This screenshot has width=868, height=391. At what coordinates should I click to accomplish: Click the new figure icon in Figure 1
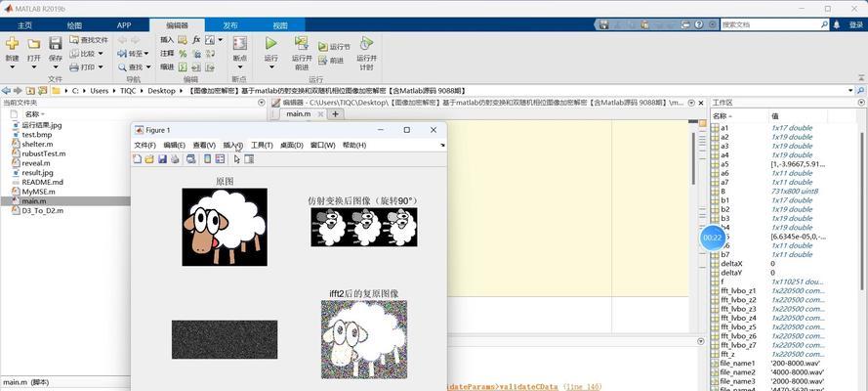(138, 159)
